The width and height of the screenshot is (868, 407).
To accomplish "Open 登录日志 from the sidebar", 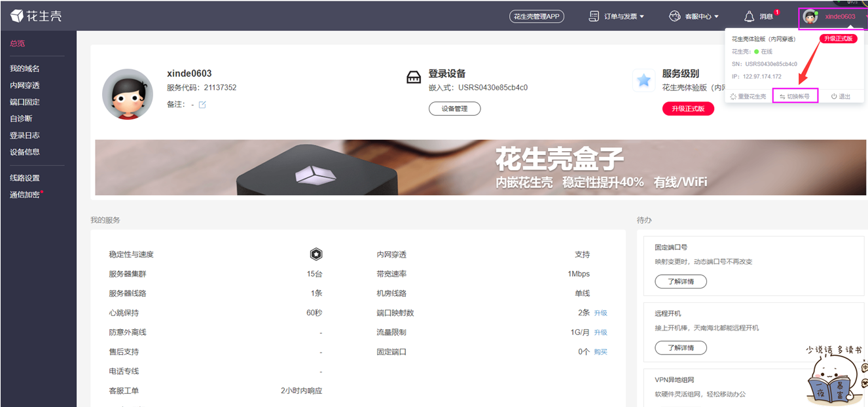I will tap(25, 135).
